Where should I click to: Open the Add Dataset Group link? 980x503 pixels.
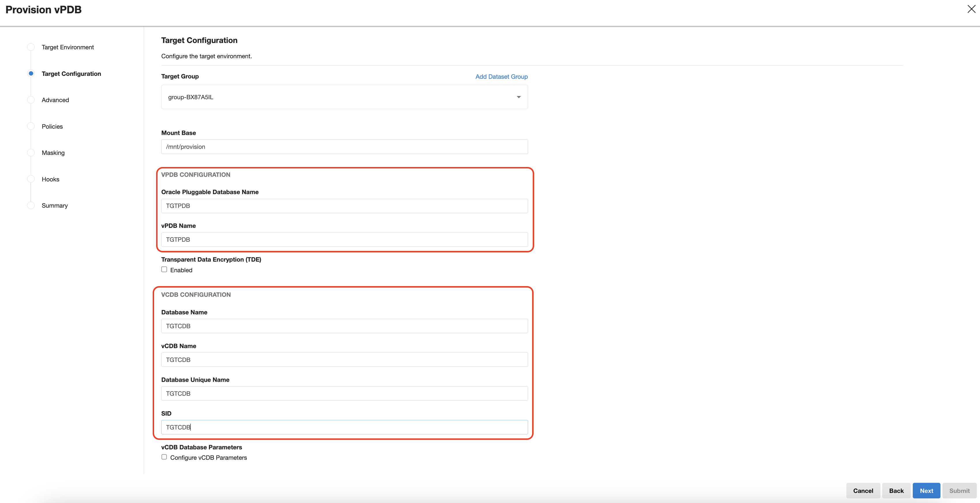pos(501,76)
